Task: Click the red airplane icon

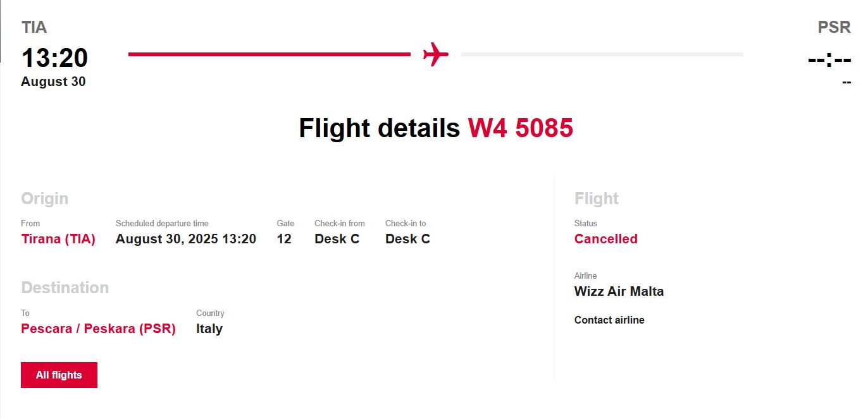Action: [435, 54]
